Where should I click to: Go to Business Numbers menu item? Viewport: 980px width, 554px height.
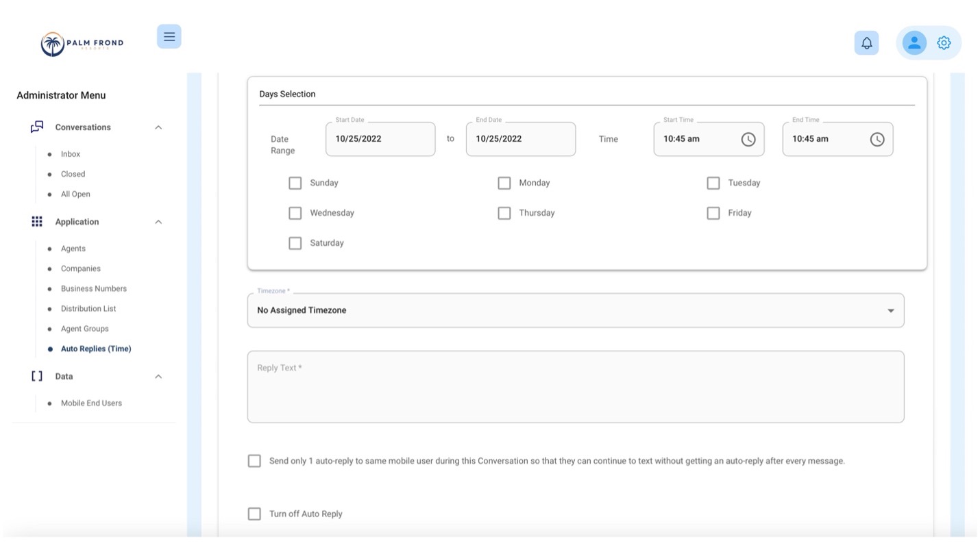93,288
